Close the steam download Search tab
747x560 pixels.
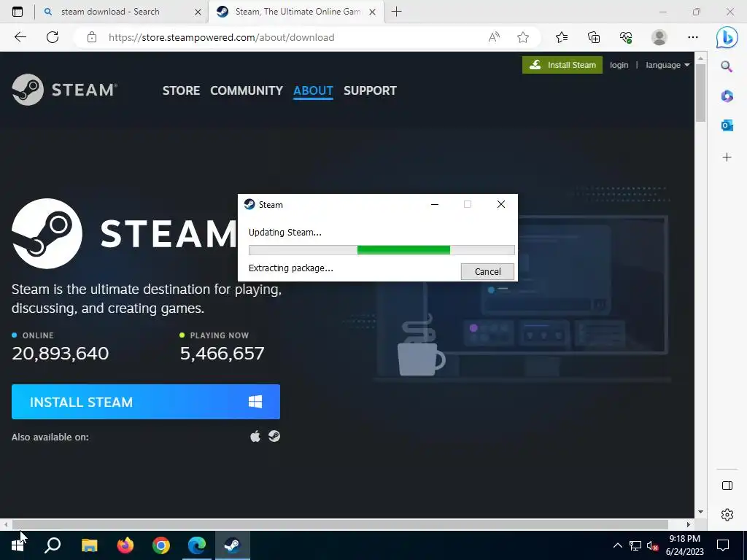[x=198, y=12]
